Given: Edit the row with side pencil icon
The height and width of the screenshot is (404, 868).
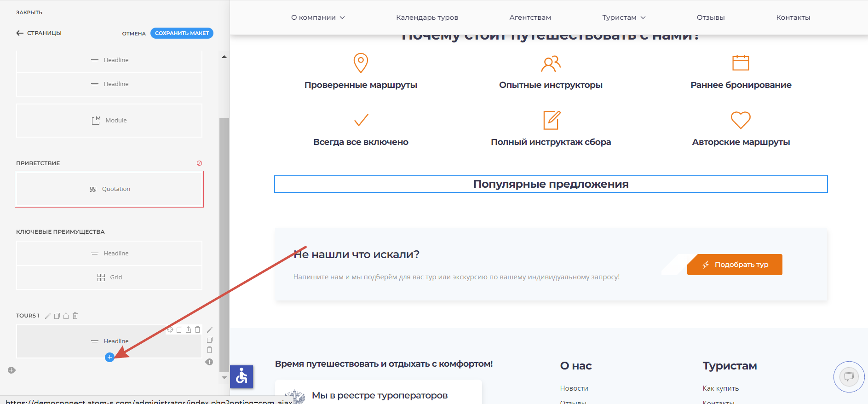Looking at the screenshot, I should coord(210,330).
